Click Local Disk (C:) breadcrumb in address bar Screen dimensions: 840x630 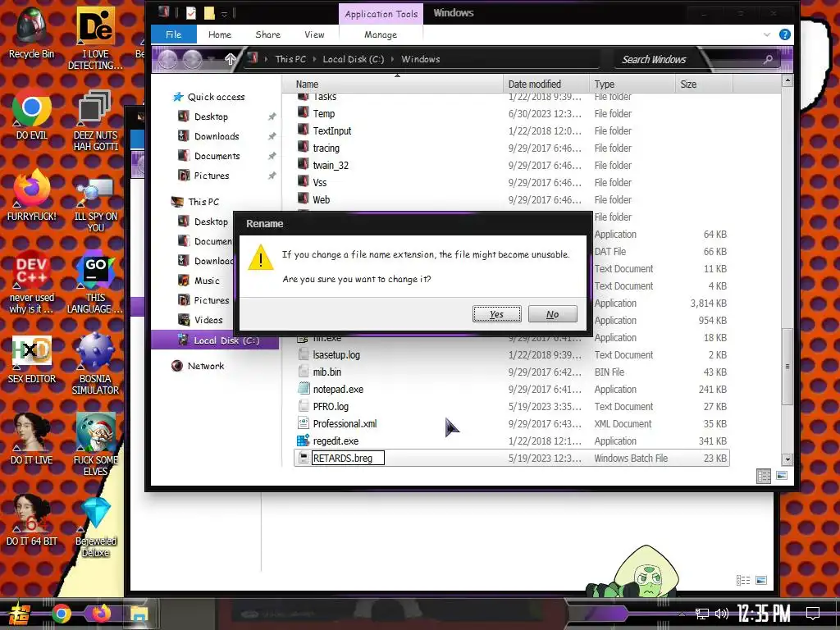[x=353, y=59]
